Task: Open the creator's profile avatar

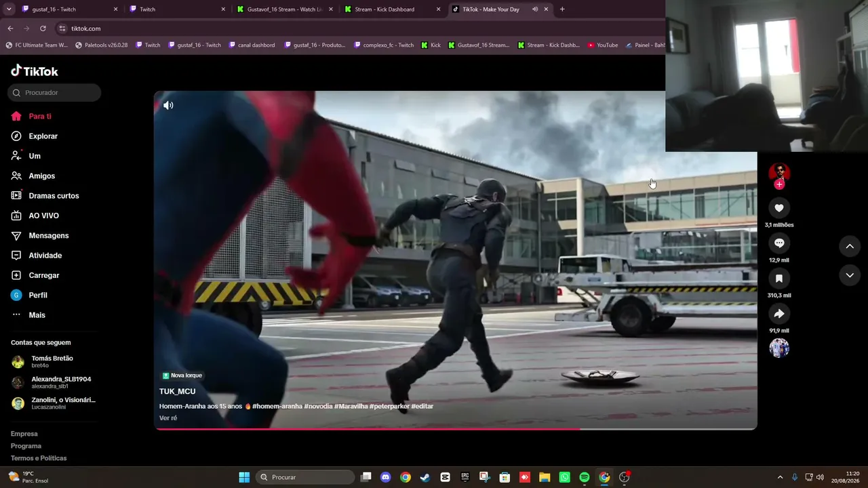Action: (779, 171)
